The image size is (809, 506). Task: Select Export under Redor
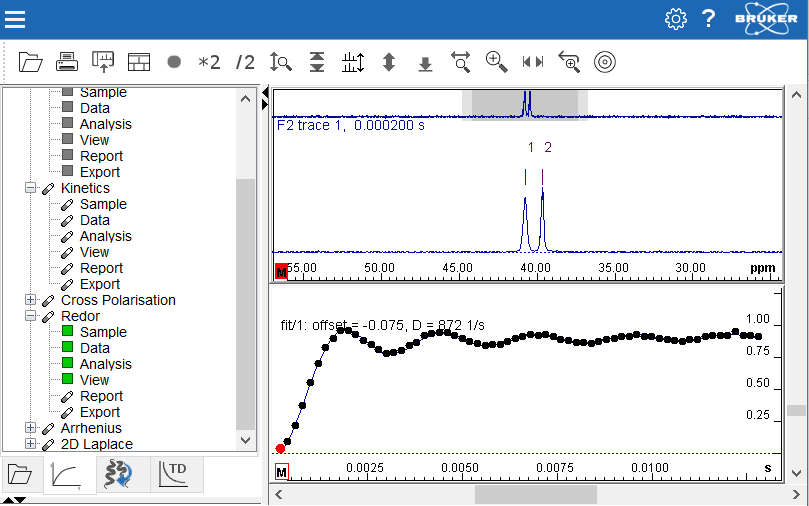pyautogui.click(x=100, y=412)
